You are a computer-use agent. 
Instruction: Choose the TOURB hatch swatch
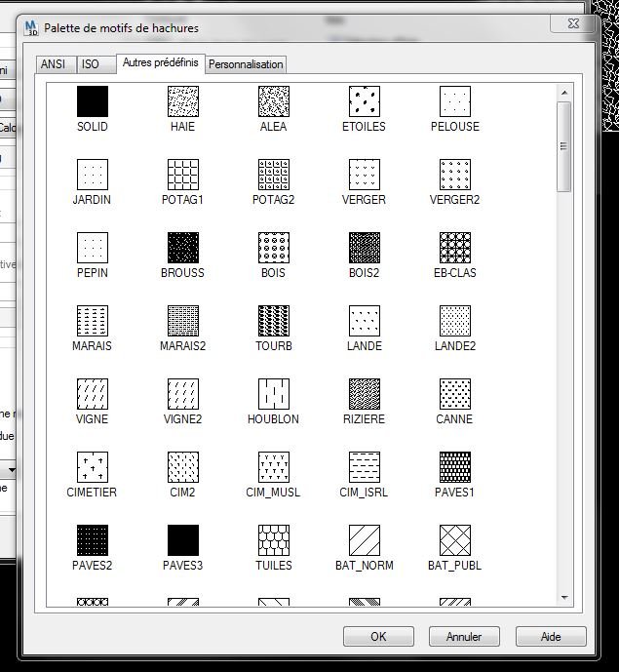(274, 321)
